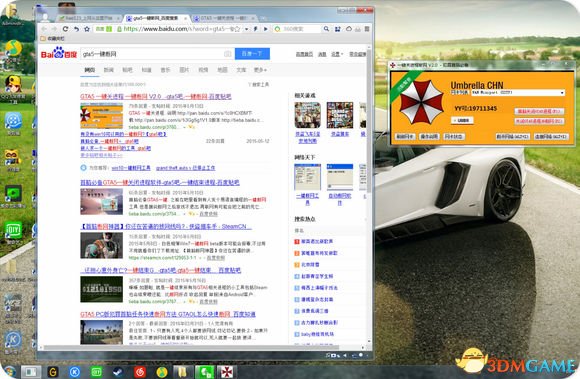The height and width of the screenshot is (379, 580).
Task: Click the star bookmark icon left of address bar
Action: pos(87,29)
